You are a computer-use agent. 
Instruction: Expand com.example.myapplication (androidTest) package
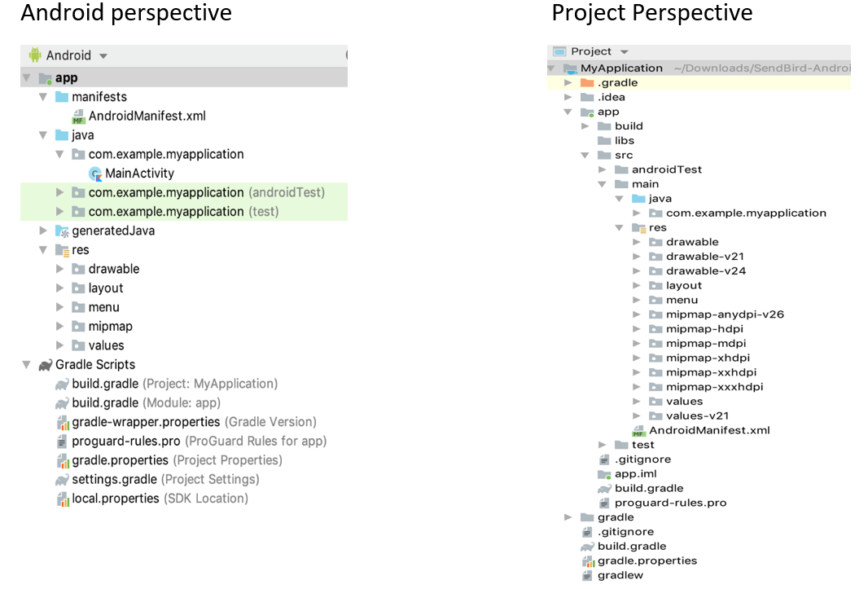point(59,193)
